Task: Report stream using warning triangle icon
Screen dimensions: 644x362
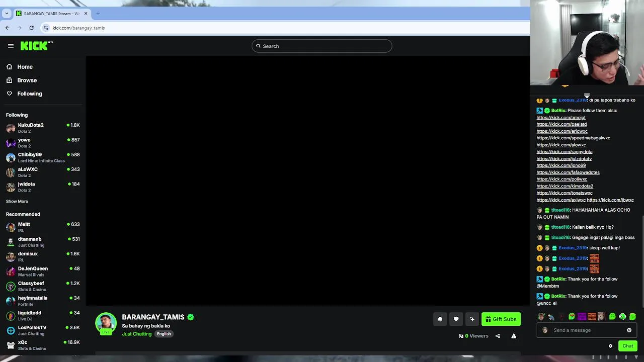Action: [514, 336]
